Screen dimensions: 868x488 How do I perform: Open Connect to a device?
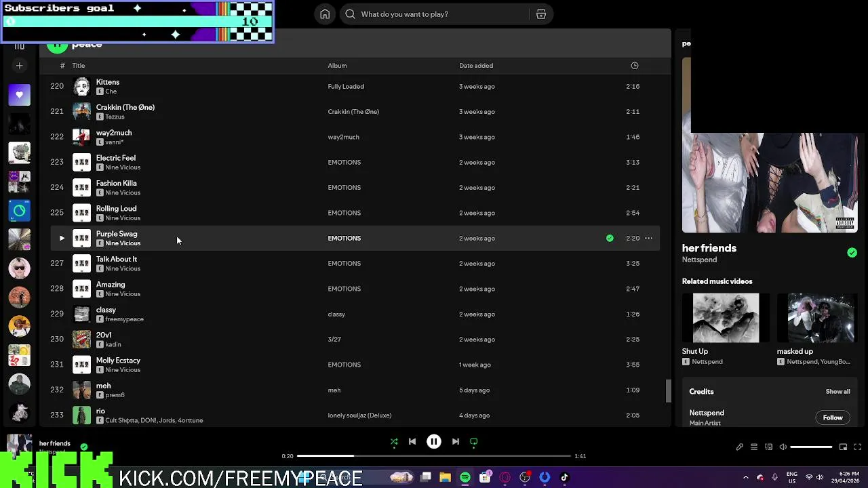pos(768,447)
